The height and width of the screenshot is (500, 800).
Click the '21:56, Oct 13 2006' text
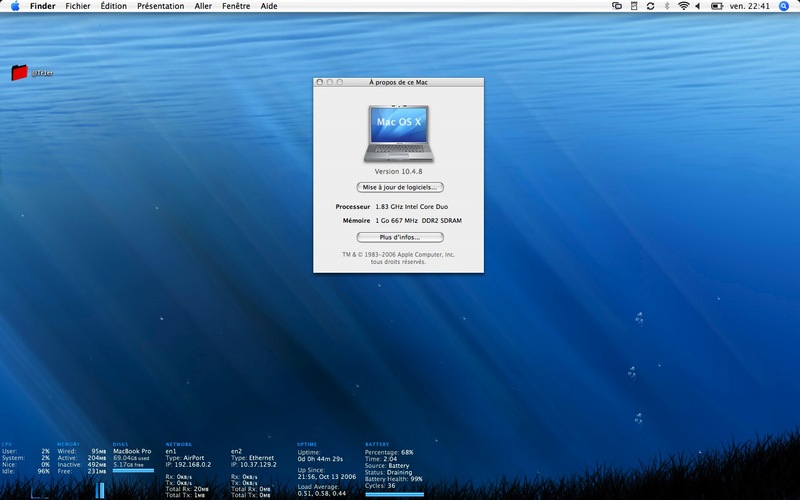tap(327, 477)
